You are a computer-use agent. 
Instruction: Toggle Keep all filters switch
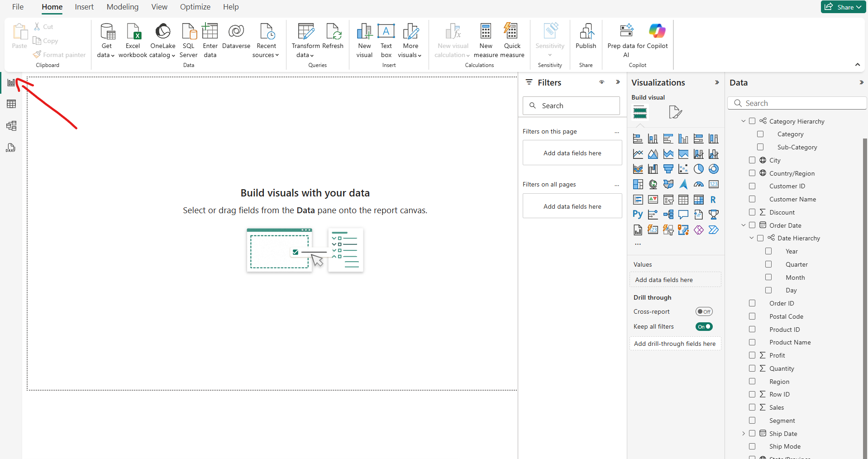704,326
